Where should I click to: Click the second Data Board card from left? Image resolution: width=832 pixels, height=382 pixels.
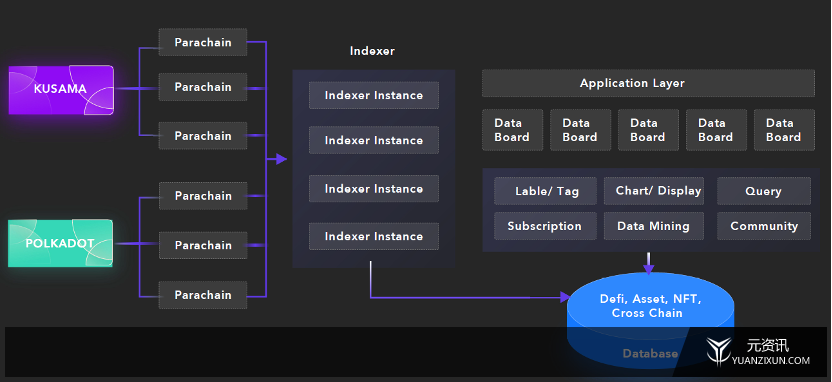pos(580,130)
